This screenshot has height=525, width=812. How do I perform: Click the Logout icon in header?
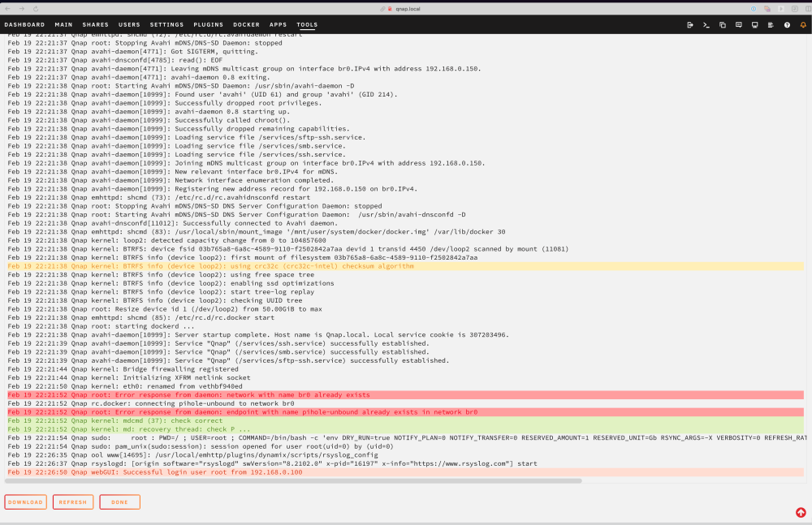pyautogui.click(x=689, y=25)
